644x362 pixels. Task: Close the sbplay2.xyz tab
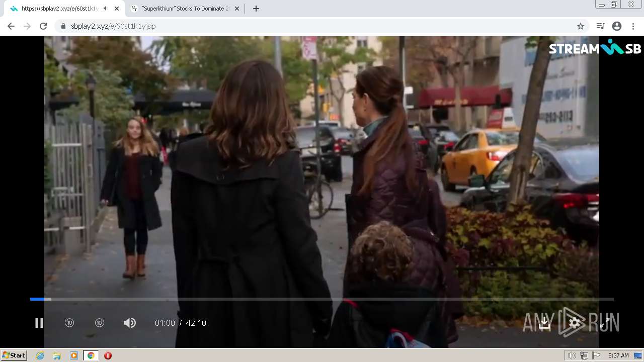[117, 9]
